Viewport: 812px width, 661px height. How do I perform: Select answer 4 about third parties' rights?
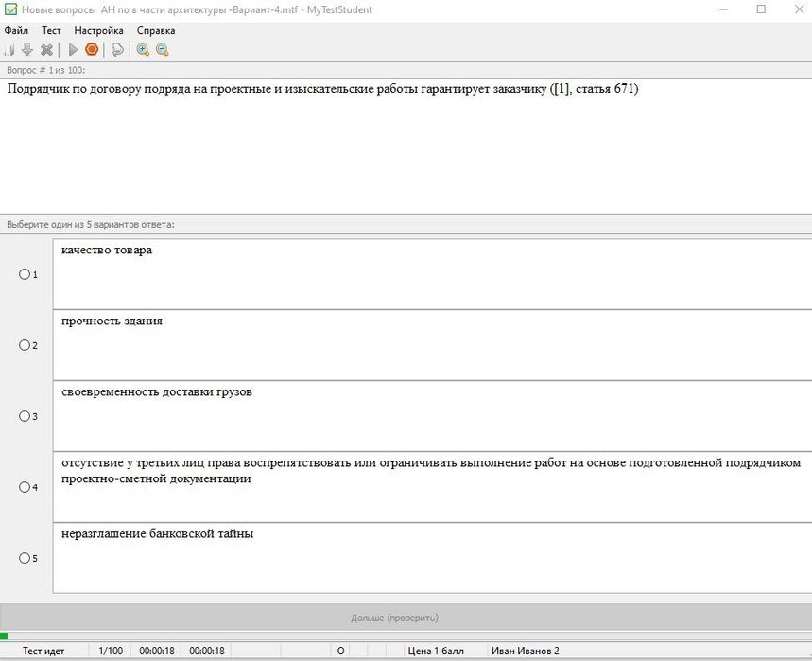pyautogui.click(x=25, y=487)
